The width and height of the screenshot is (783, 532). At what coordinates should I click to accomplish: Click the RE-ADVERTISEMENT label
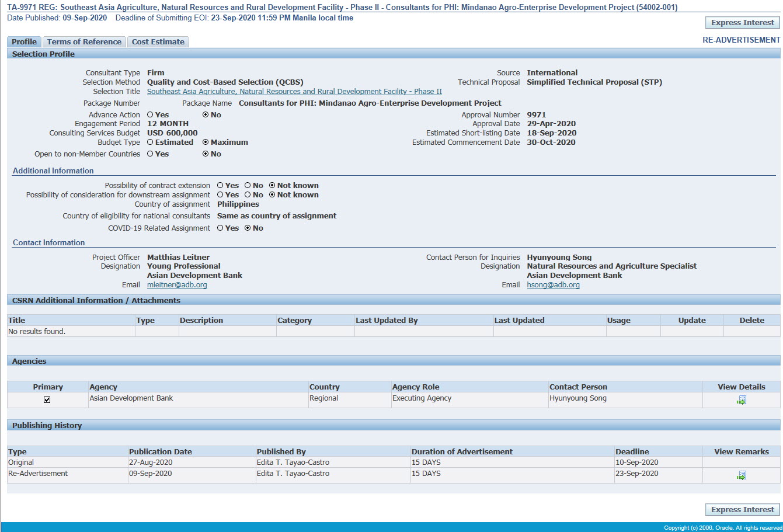click(x=742, y=40)
